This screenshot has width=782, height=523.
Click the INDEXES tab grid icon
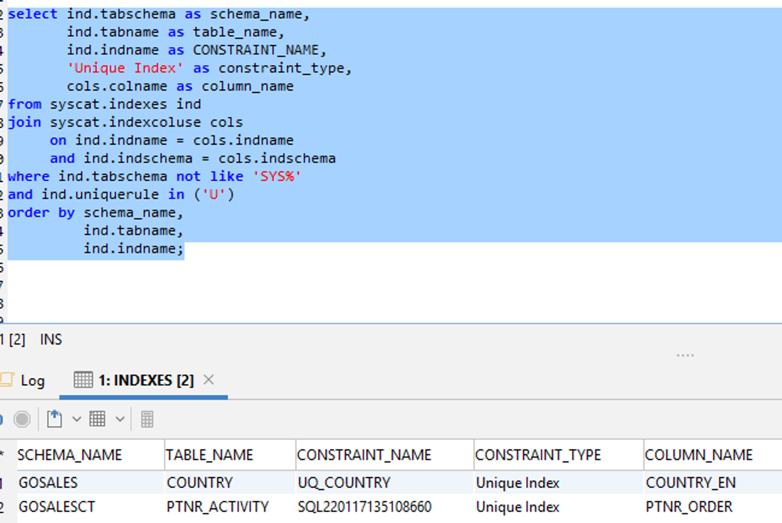pyautogui.click(x=82, y=380)
